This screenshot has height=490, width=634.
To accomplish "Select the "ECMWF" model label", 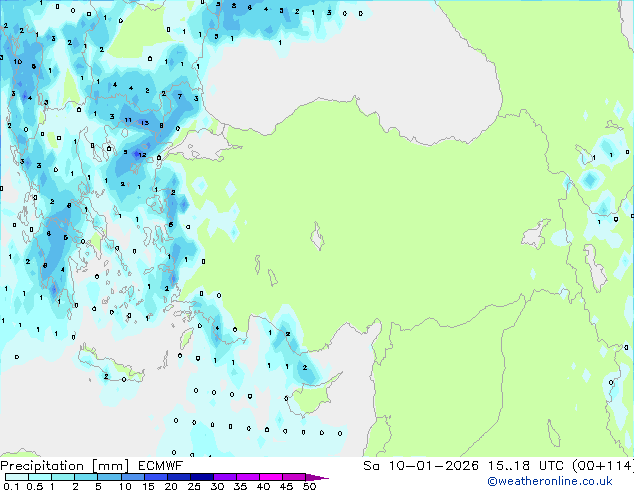I will click(x=161, y=466).
